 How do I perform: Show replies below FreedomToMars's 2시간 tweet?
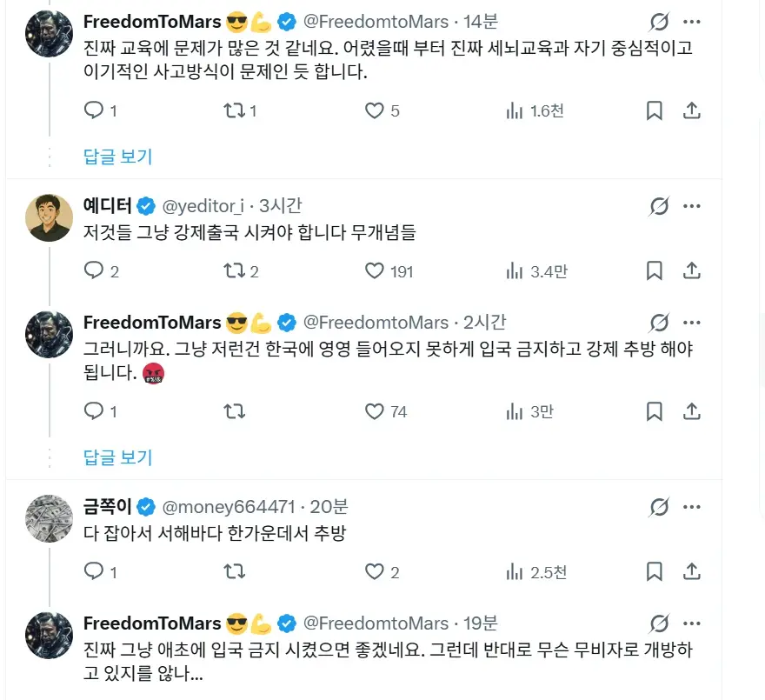click(116, 458)
